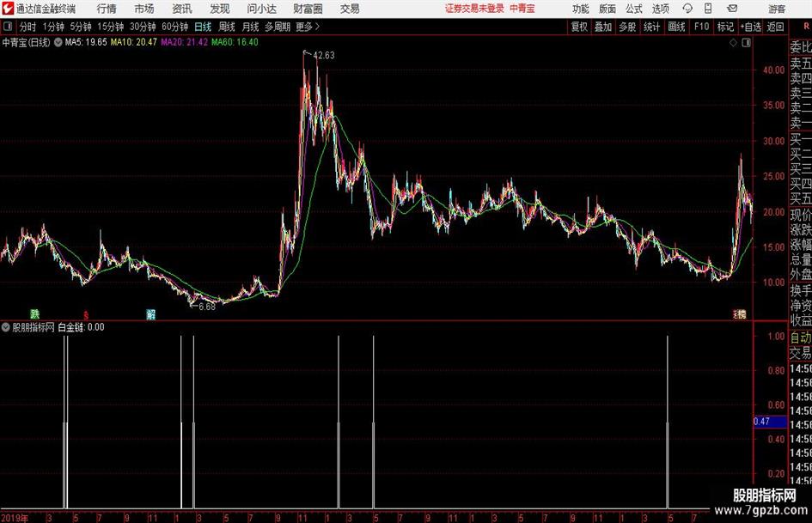
Task: Switch to 多周期 multi-period tab
Action: (278, 27)
